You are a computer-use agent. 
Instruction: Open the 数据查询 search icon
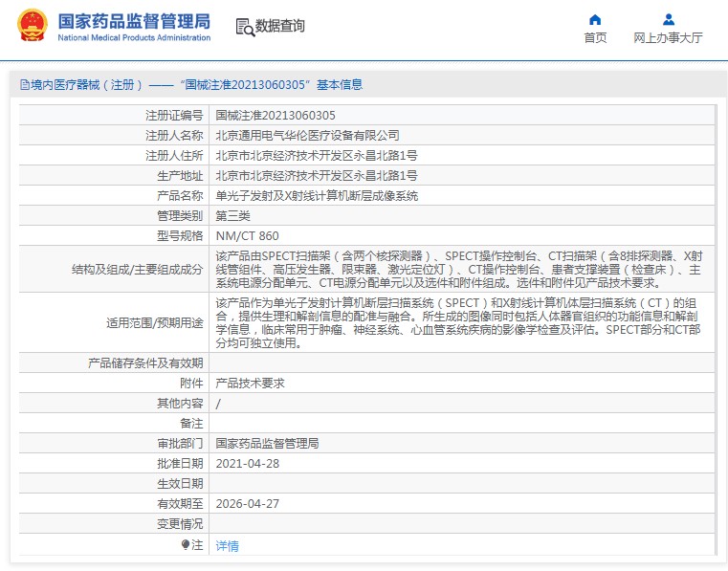(x=245, y=28)
